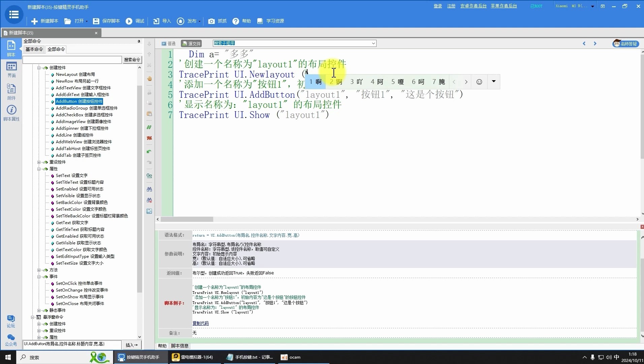Select the 脚本 sidebar icon
644x364 pixels.
point(11,48)
